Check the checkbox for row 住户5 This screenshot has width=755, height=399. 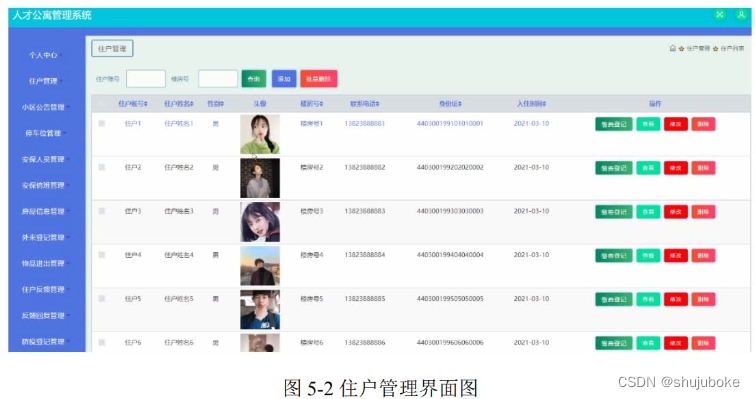pos(102,298)
